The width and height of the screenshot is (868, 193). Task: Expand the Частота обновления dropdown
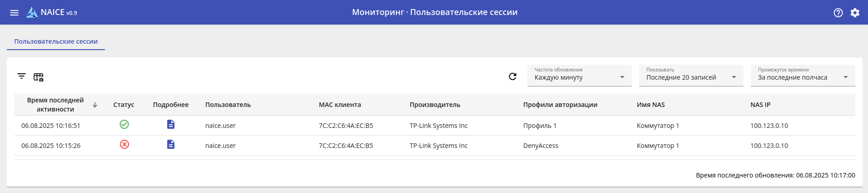pyautogui.click(x=579, y=76)
